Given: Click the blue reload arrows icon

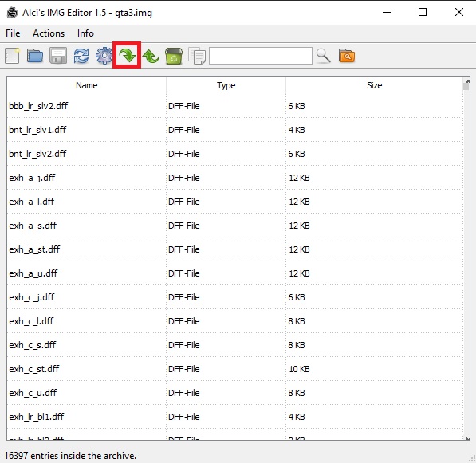Looking at the screenshot, I should pos(81,56).
